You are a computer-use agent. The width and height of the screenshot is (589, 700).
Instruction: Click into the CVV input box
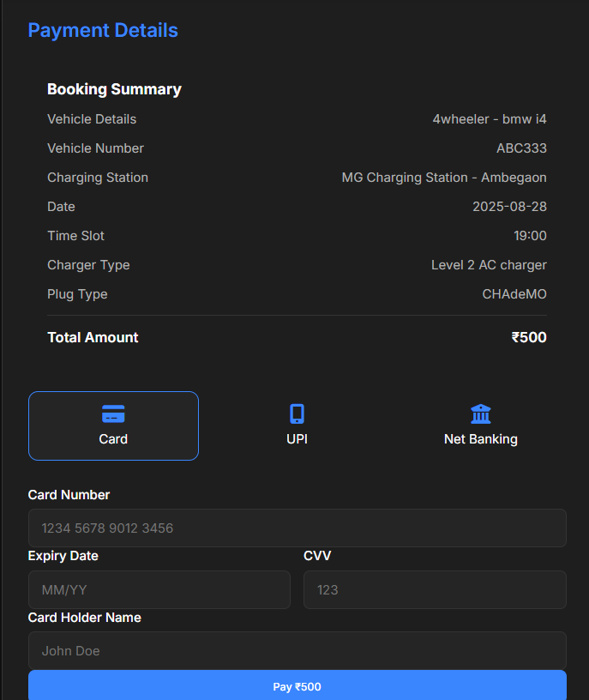(x=435, y=590)
